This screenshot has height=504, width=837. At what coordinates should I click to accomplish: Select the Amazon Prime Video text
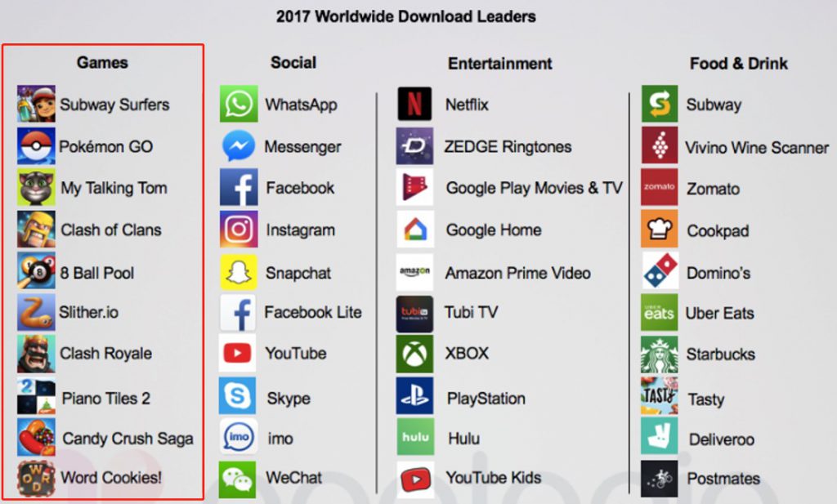coord(518,273)
